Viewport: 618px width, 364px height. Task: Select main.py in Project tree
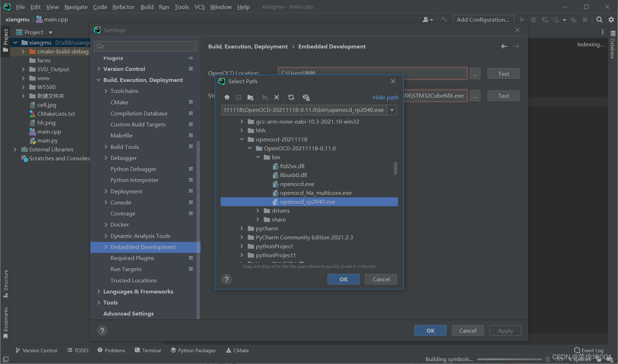tap(47, 140)
